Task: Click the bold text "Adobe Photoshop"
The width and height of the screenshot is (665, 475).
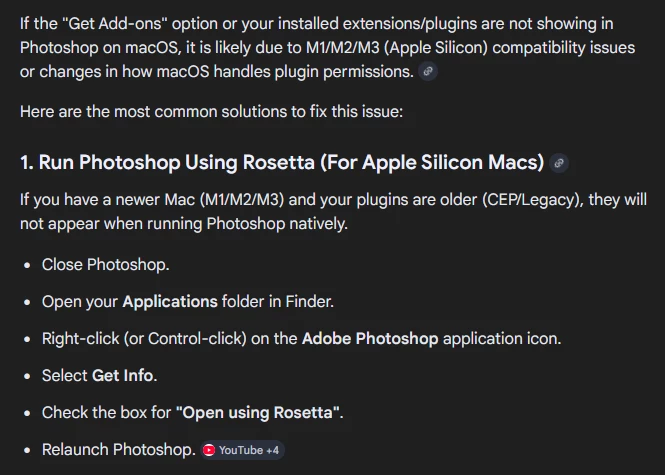Action: click(370, 338)
